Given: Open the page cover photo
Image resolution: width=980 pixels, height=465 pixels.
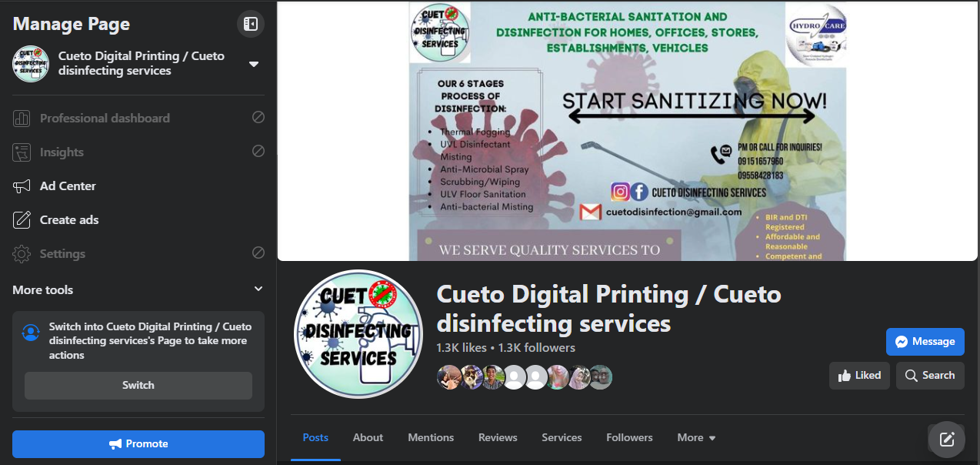Looking at the screenshot, I should coord(628,131).
